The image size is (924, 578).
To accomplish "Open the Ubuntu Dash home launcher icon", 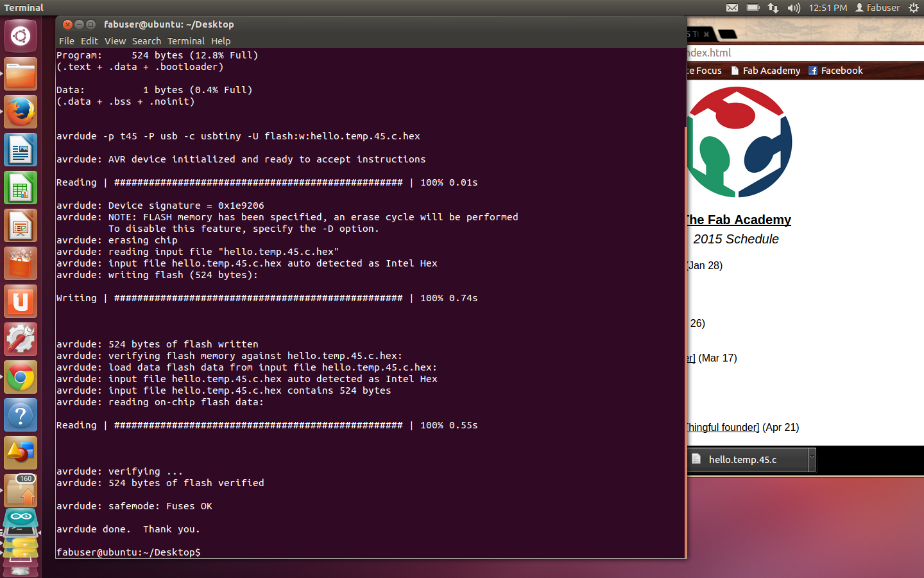I will coord(21,36).
